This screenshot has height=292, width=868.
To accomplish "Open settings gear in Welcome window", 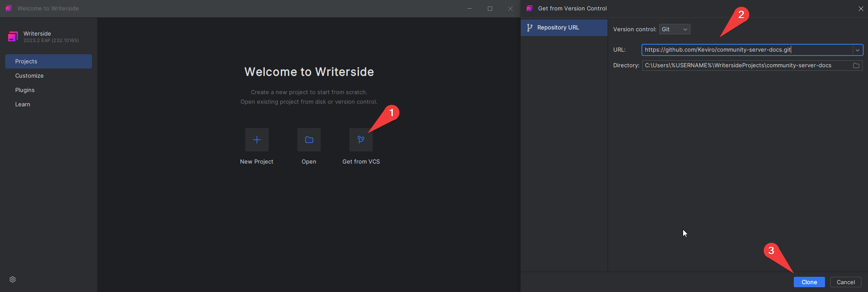I will (13, 279).
